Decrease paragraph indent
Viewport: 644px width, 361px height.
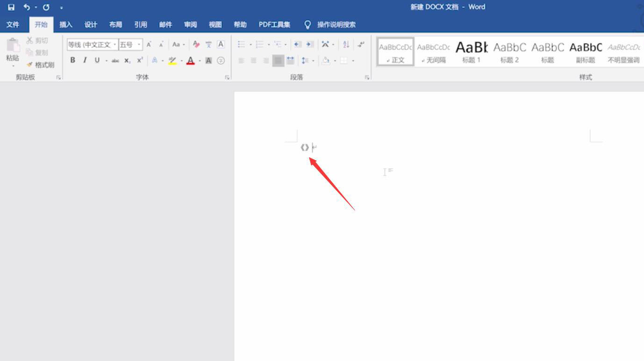coord(297,45)
